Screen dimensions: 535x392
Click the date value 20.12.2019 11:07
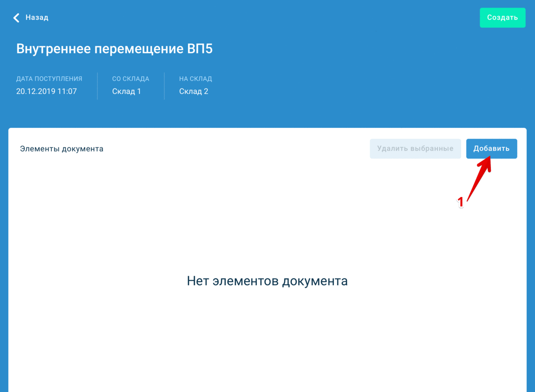pyautogui.click(x=47, y=92)
